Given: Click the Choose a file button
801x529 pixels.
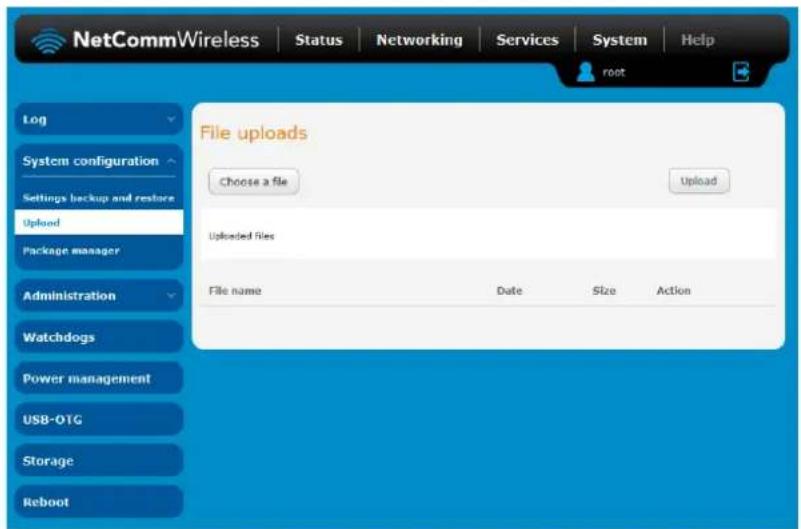Looking at the screenshot, I should click(x=254, y=182).
